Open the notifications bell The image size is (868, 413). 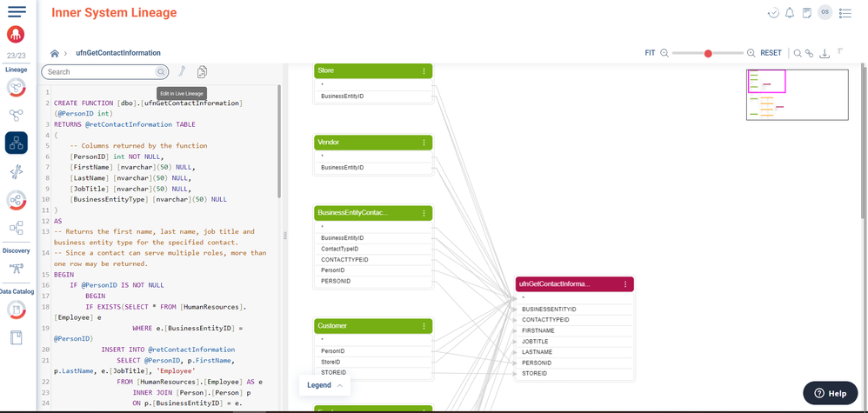[x=790, y=13]
